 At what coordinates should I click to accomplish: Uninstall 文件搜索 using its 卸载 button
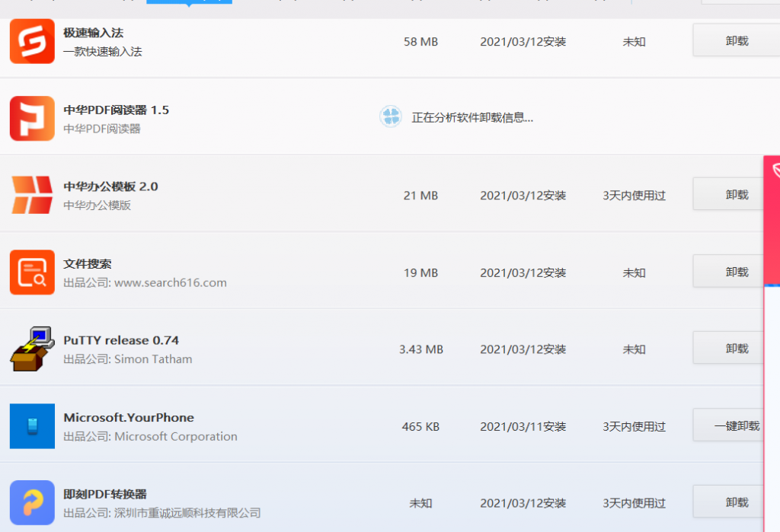736,272
